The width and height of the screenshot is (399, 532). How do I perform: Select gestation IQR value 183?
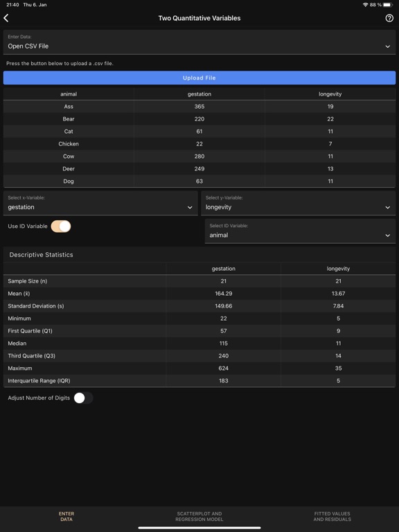click(224, 381)
